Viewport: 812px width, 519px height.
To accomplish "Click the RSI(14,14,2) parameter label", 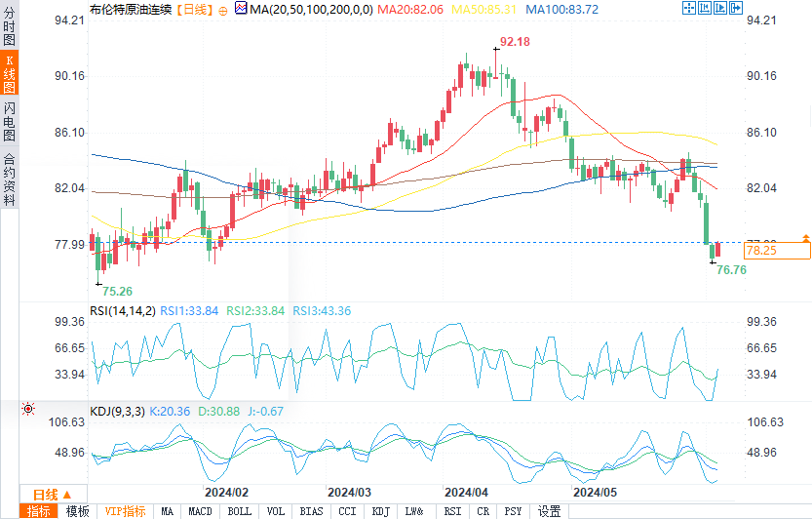I will [x=123, y=310].
